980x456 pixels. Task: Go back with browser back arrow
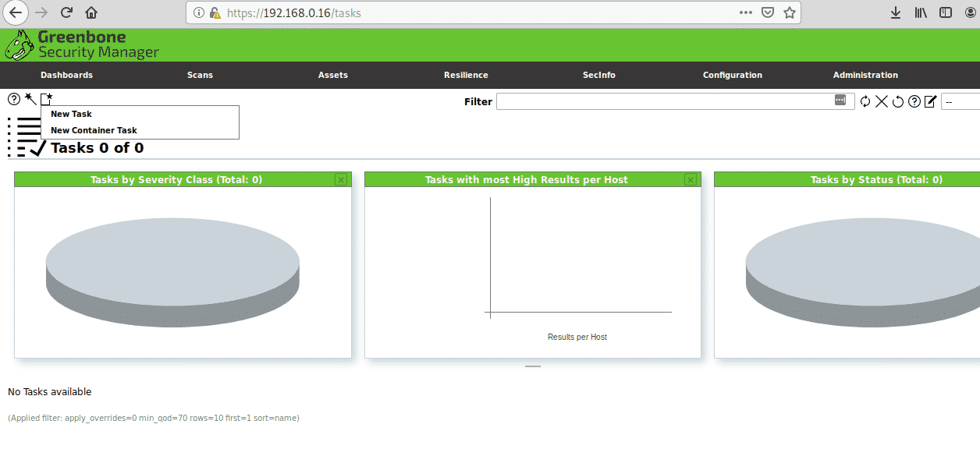coord(16,12)
